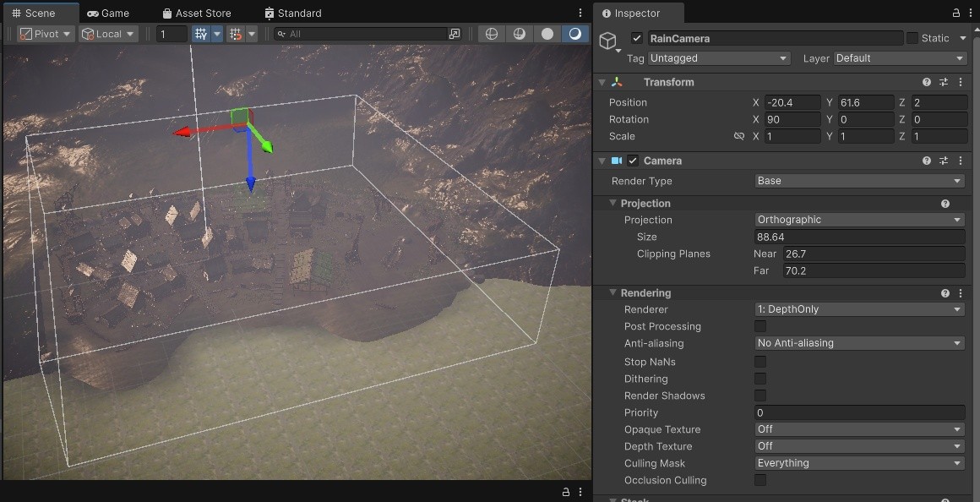
Task: Open Camera component presets icon
Action: point(944,161)
